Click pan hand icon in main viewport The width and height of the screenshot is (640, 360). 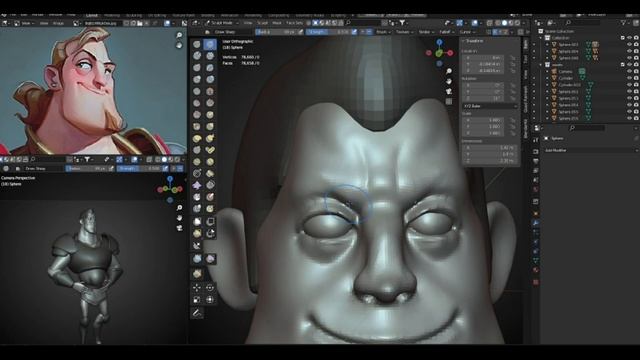click(449, 81)
